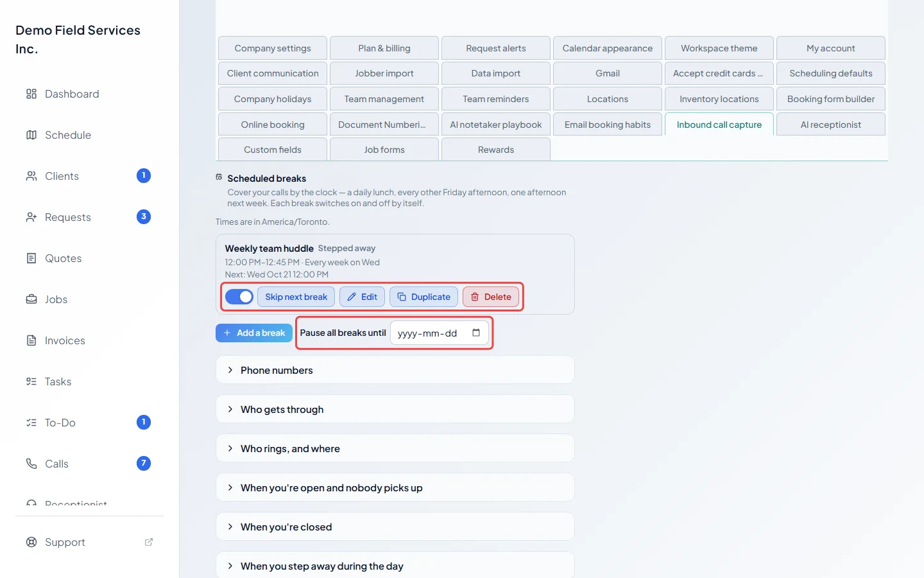Delete the Weekly team huddle break
This screenshot has height=578, width=924.
pyautogui.click(x=491, y=297)
